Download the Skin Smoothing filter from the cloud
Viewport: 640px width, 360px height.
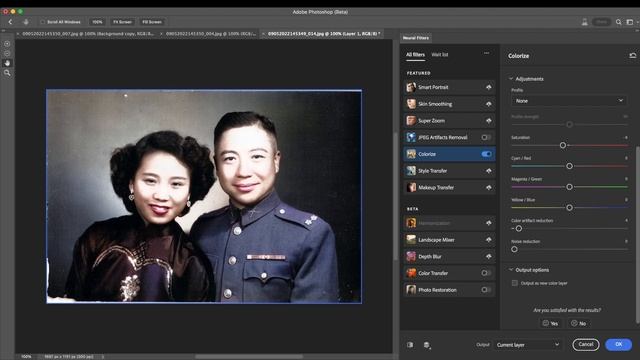tap(488, 104)
